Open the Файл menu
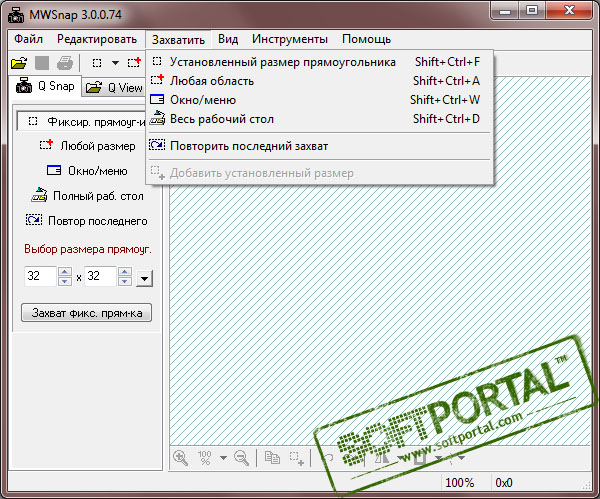600x499 pixels. [x=28, y=39]
